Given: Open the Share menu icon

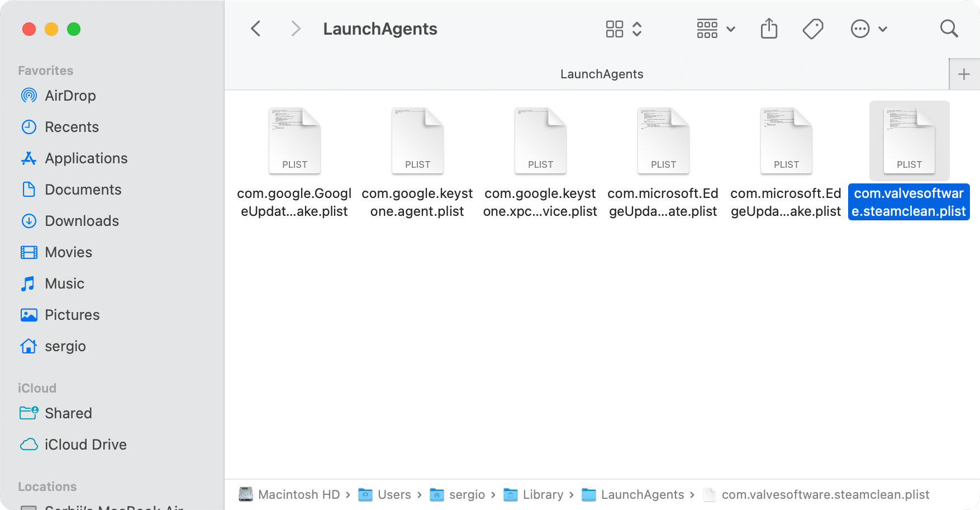Looking at the screenshot, I should pyautogui.click(x=769, y=29).
